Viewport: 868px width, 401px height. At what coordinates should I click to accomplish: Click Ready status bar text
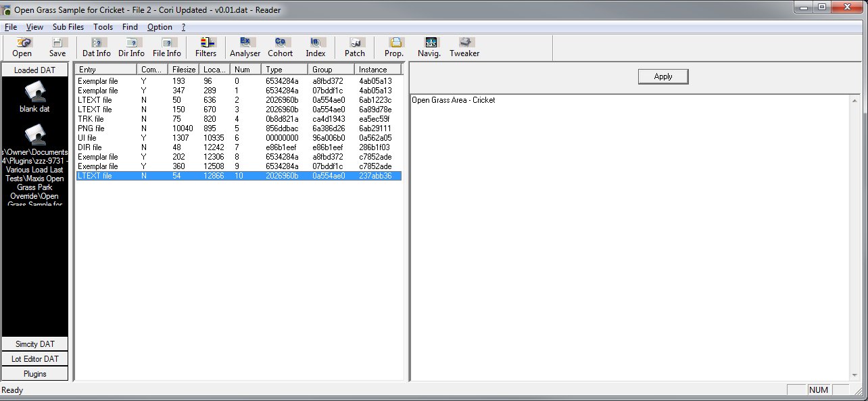12,390
